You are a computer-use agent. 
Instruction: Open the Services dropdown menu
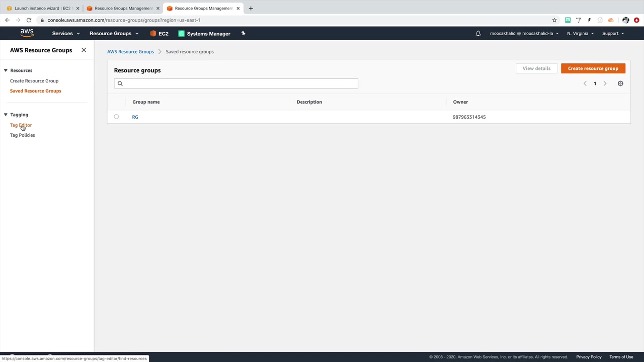click(x=66, y=34)
